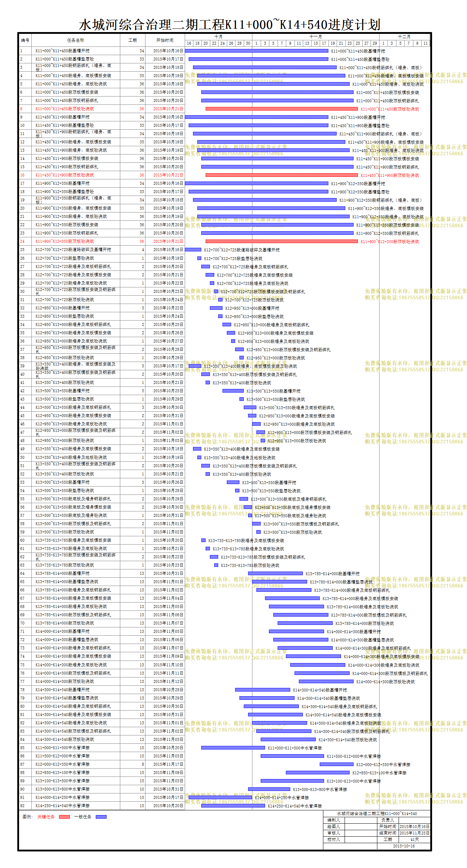The image size is (467, 868).
Task: Select row number 26 cell
Action: click(25, 258)
